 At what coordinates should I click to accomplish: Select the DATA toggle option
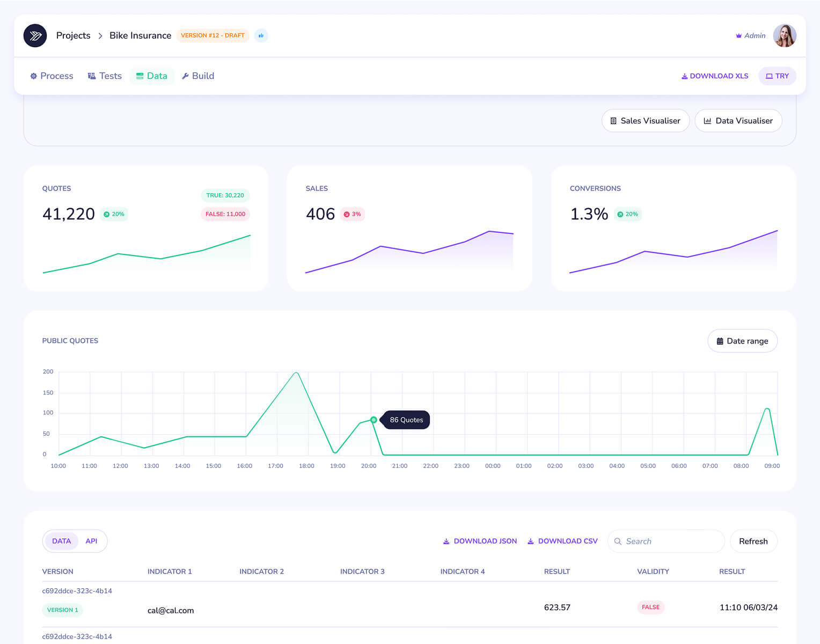coord(61,541)
